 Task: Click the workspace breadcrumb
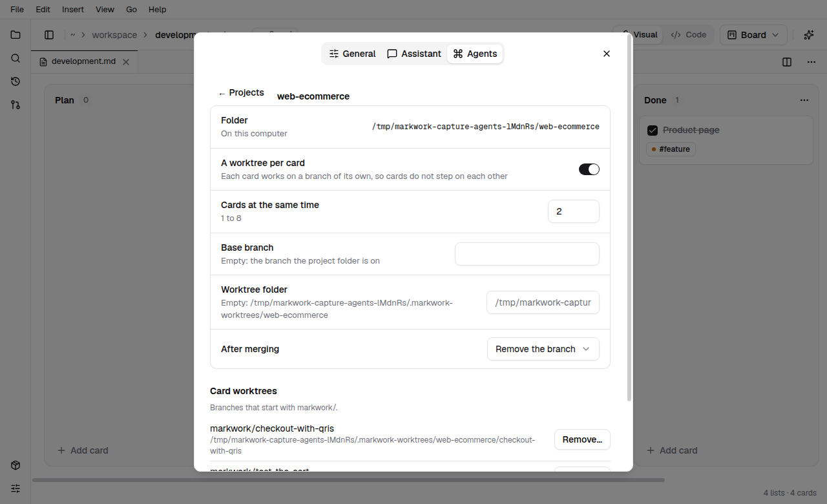pos(114,35)
